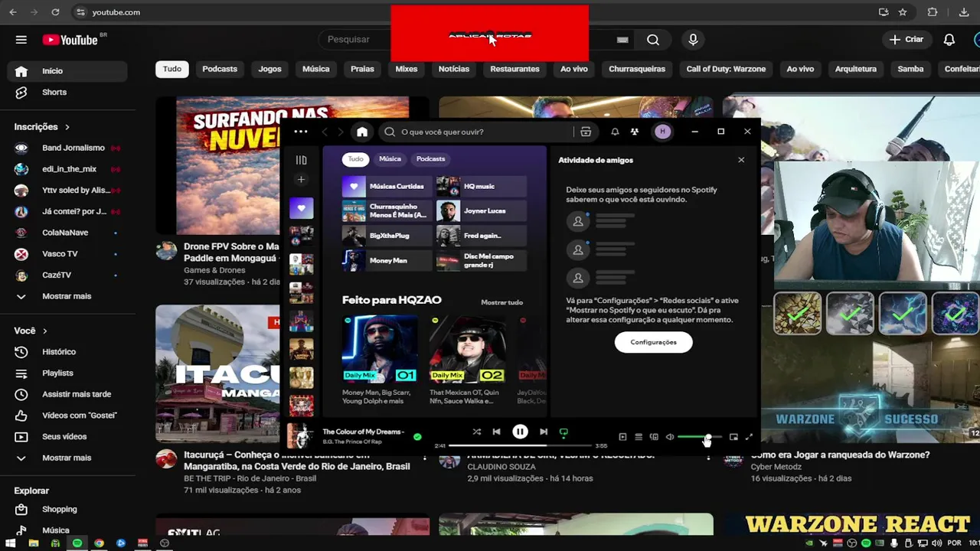Open the YouTube hamburger guide menu
Screen dimensions: 980x551
coord(21,40)
